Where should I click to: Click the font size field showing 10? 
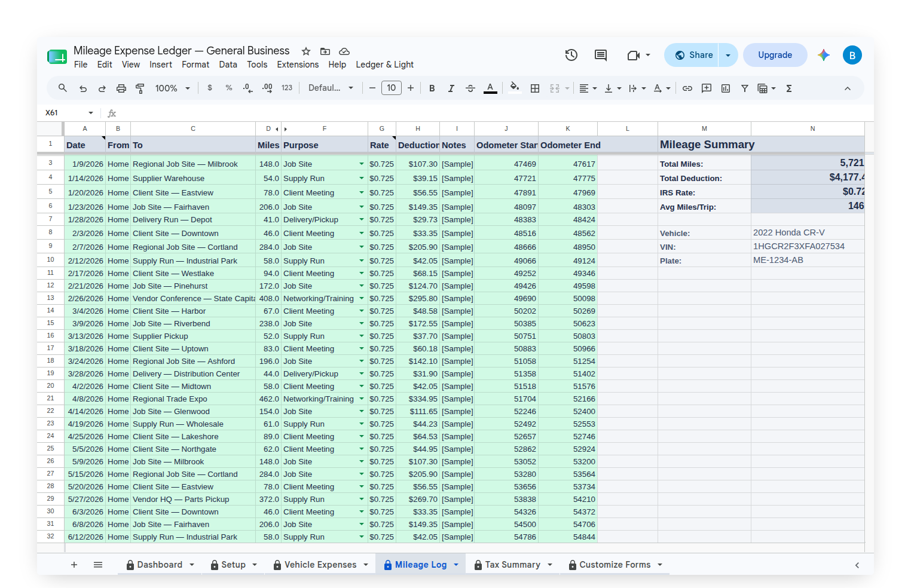coord(392,88)
